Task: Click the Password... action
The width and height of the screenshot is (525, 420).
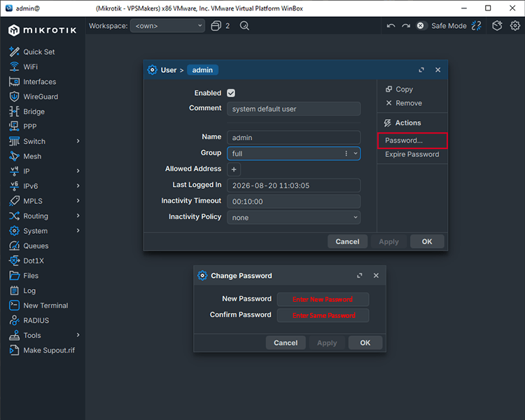Action: click(x=412, y=141)
